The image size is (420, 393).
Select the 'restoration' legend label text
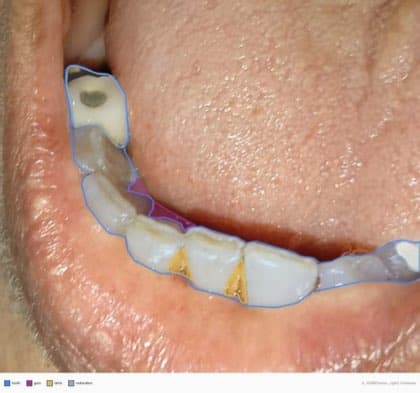(84, 383)
